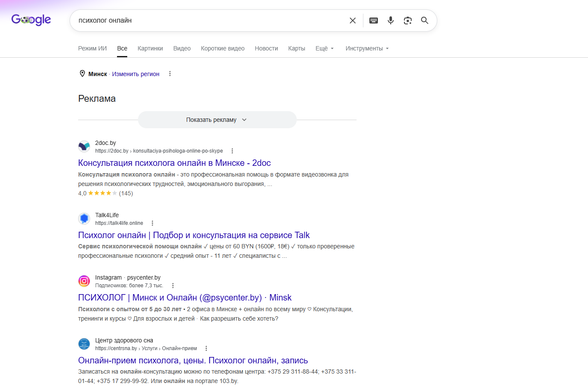The height and width of the screenshot is (389, 588).
Task: Switch to Карты tab
Action: click(x=297, y=48)
